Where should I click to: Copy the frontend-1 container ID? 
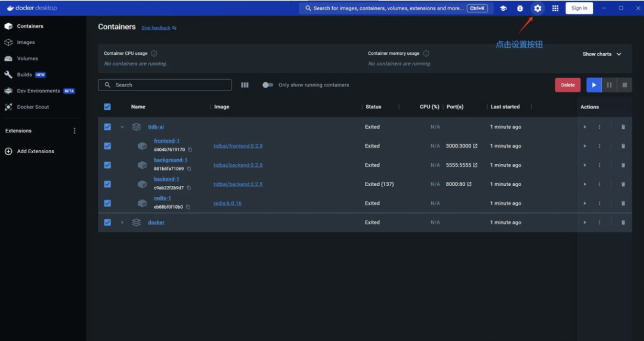point(190,150)
